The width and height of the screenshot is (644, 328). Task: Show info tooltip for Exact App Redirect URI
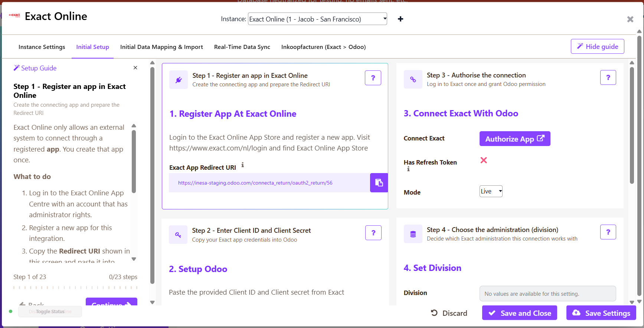[x=243, y=165]
